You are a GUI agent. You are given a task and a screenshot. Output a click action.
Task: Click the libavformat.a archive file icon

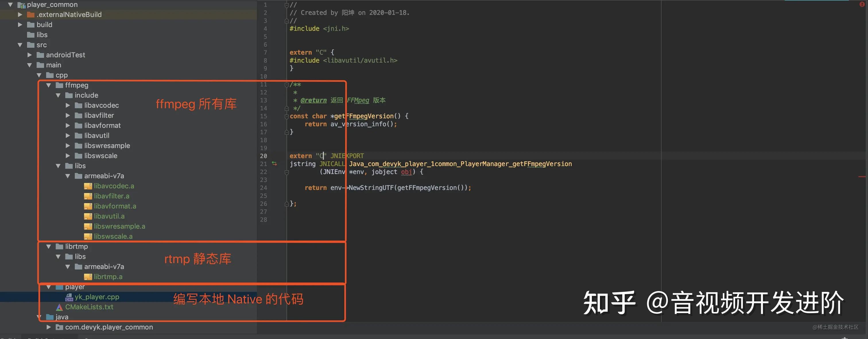(x=88, y=206)
